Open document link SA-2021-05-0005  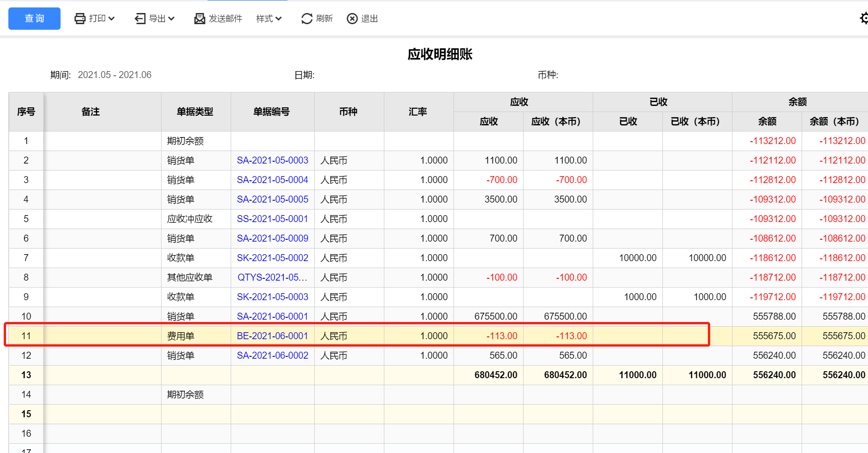click(x=272, y=199)
